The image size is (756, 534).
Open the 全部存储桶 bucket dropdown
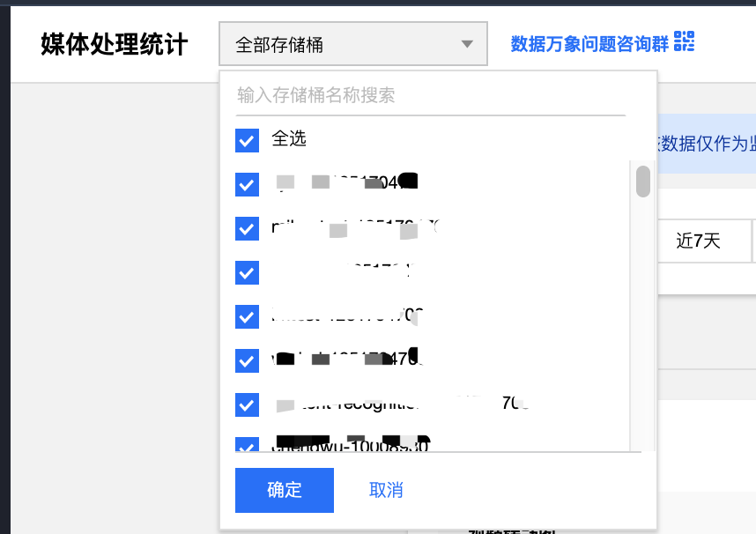point(353,44)
